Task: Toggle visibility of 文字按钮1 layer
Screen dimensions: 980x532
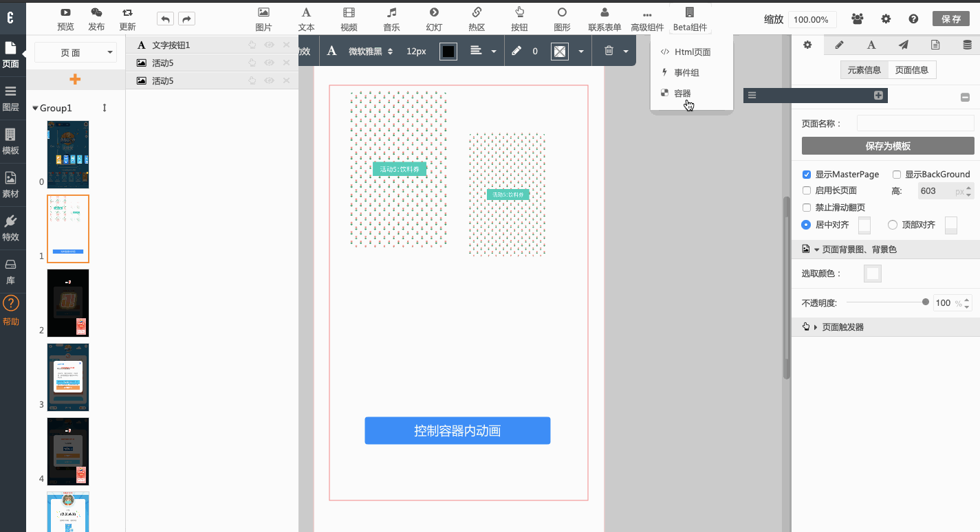Action: pos(270,45)
